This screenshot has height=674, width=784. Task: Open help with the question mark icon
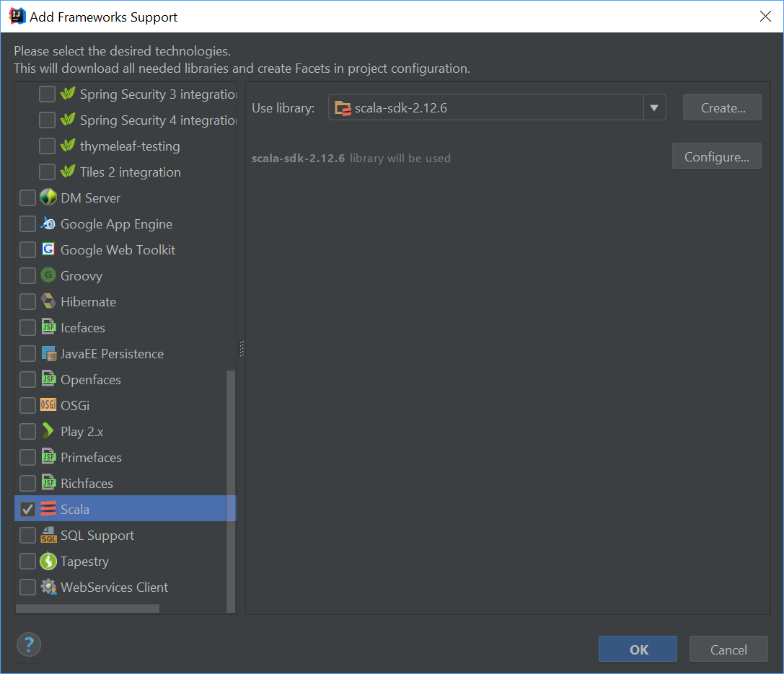[x=29, y=645]
